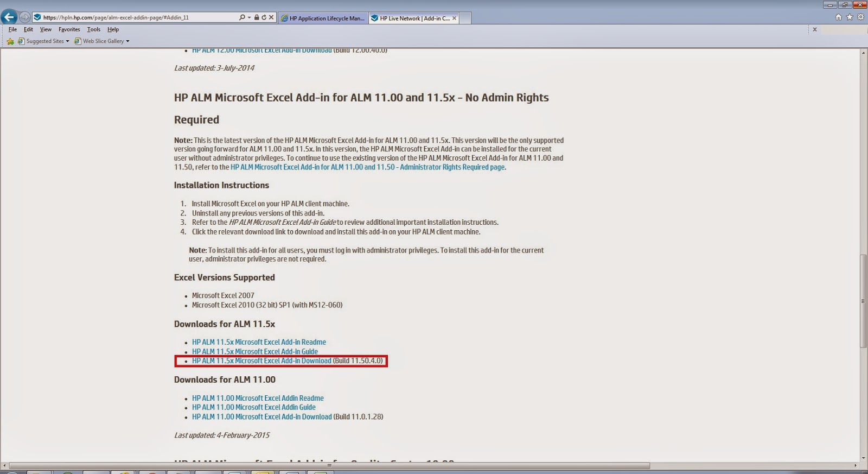Image resolution: width=868 pixels, height=474 pixels.
Task: Restore down the browser window
Action: pyautogui.click(x=845, y=4)
